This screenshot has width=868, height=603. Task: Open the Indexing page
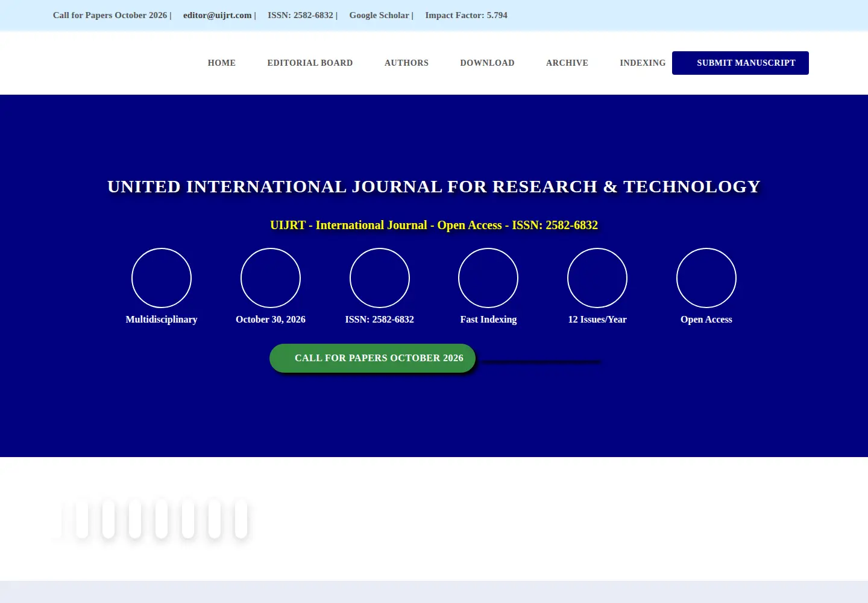[x=643, y=63]
